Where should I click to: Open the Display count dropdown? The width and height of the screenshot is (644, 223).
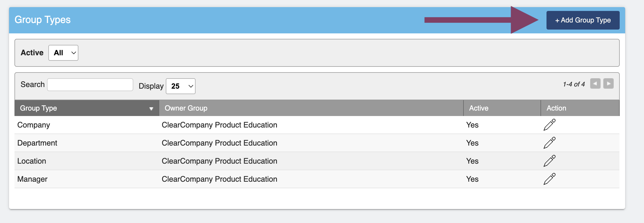click(181, 86)
